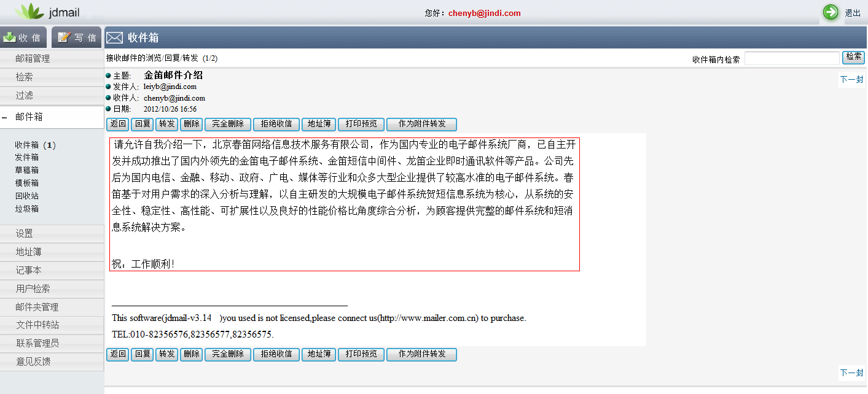Click 拒绝收信 button below the message footer
The image size is (868, 394).
point(276,355)
